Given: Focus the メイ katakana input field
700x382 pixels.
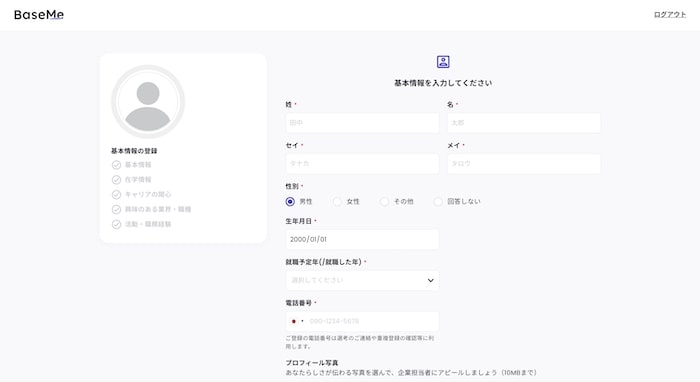Looking at the screenshot, I should [x=524, y=164].
